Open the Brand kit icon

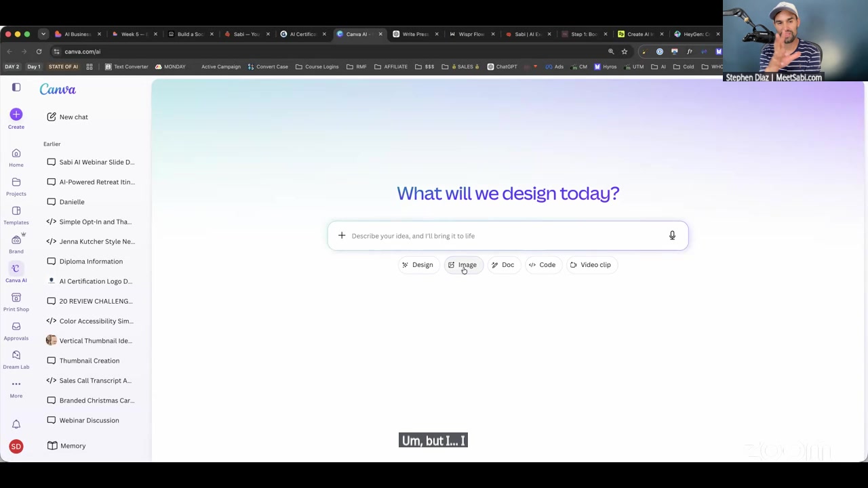[x=16, y=240]
